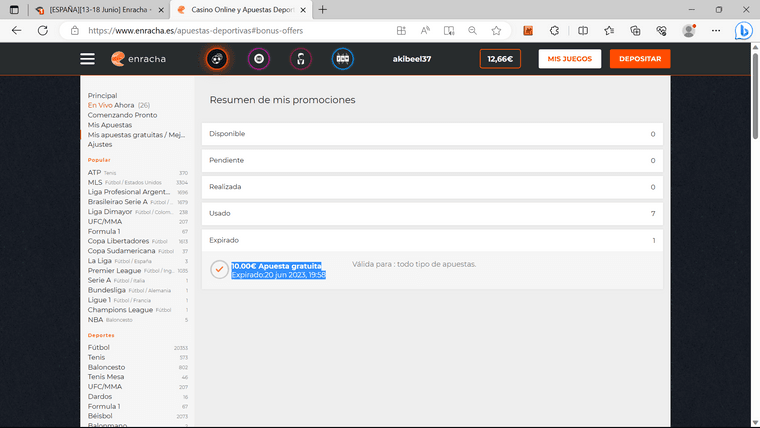Select the sports betting ball icon
Image resolution: width=760 pixels, height=428 pixels.
tap(216, 59)
